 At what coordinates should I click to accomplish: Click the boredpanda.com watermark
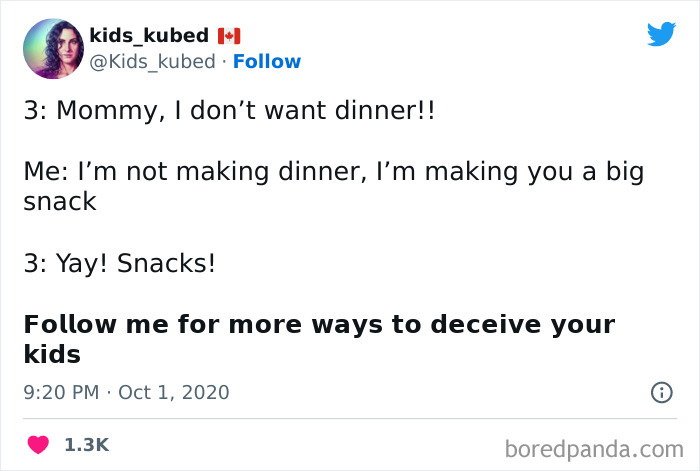[x=594, y=447]
